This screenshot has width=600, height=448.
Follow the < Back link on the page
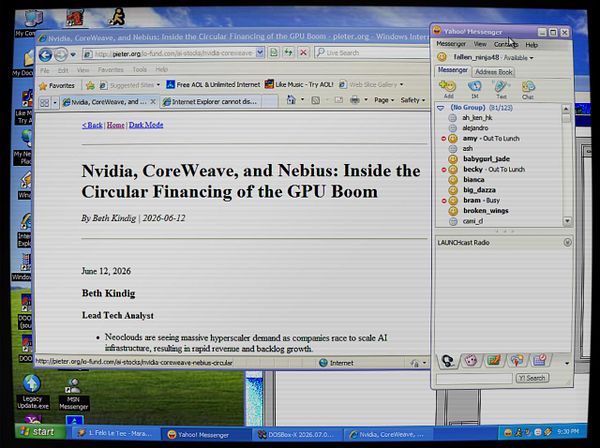(x=92, y=125)
